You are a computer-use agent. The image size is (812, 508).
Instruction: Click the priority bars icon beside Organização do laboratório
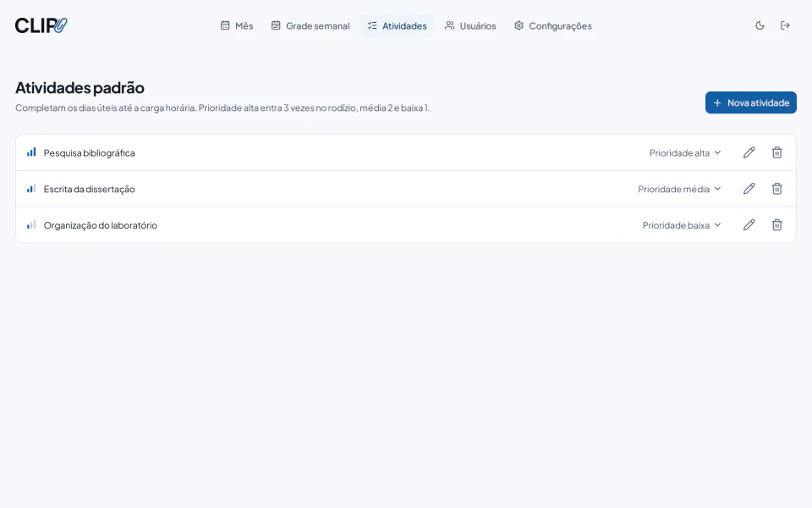coord(31,224)
